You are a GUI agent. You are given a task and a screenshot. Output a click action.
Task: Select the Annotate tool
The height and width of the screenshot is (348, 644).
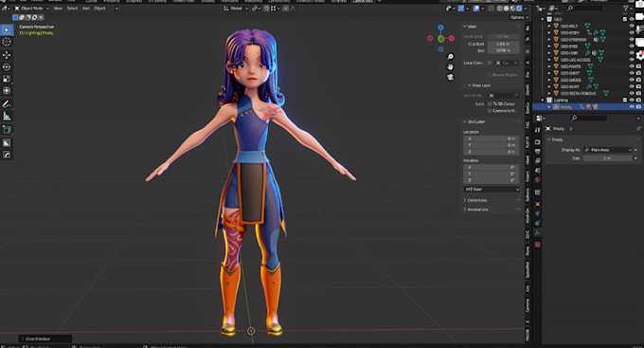pyautogui.click(x=7, y=104)
